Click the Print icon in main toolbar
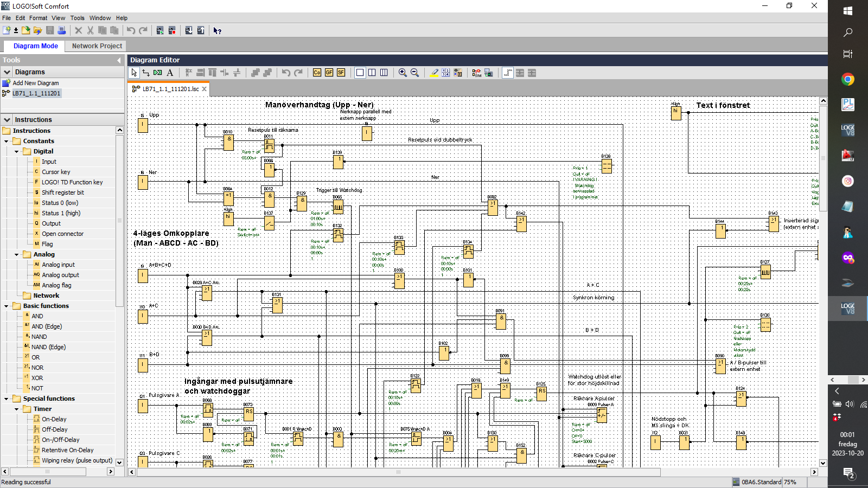The image size is (868, 488). pyautogui.click(x=62, y=31)
